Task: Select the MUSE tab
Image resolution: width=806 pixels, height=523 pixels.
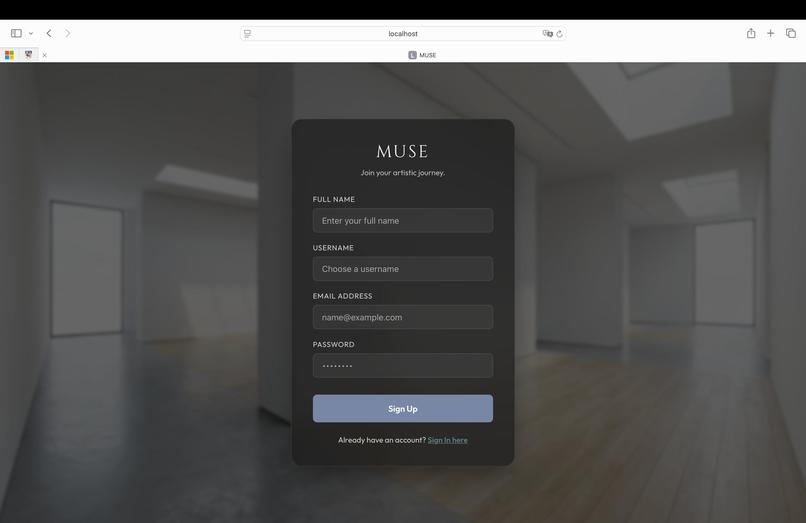Action: 423,55
